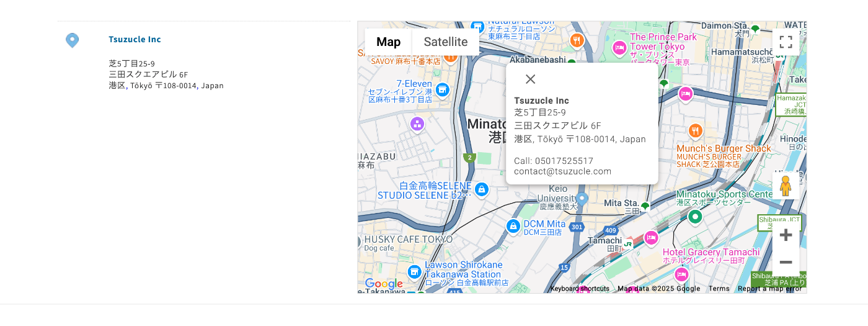Image resolution: width=868 pixels, height=326 pixels.
Task: Click the Map data ©2025 Google text
Action: (x=658, y=289)
